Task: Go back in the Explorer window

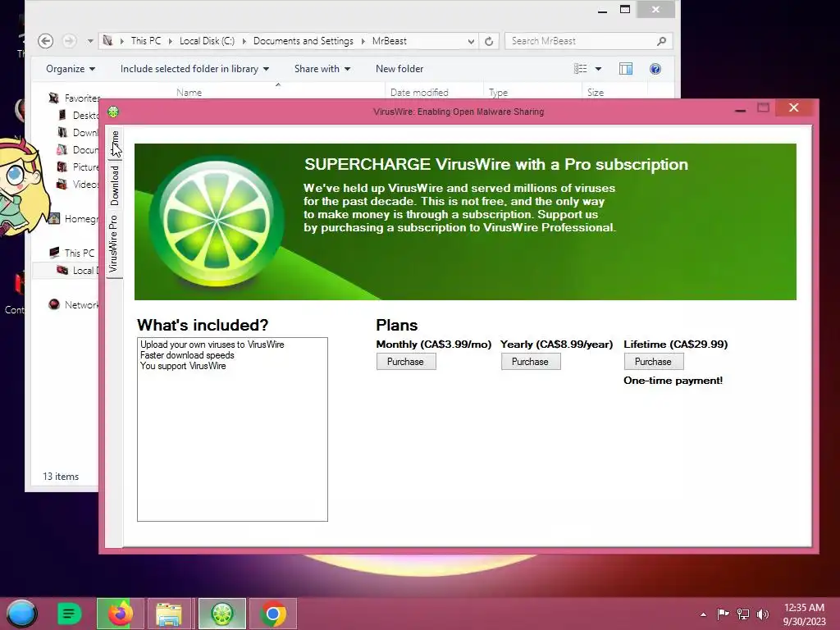Action: tap(46, 41)
